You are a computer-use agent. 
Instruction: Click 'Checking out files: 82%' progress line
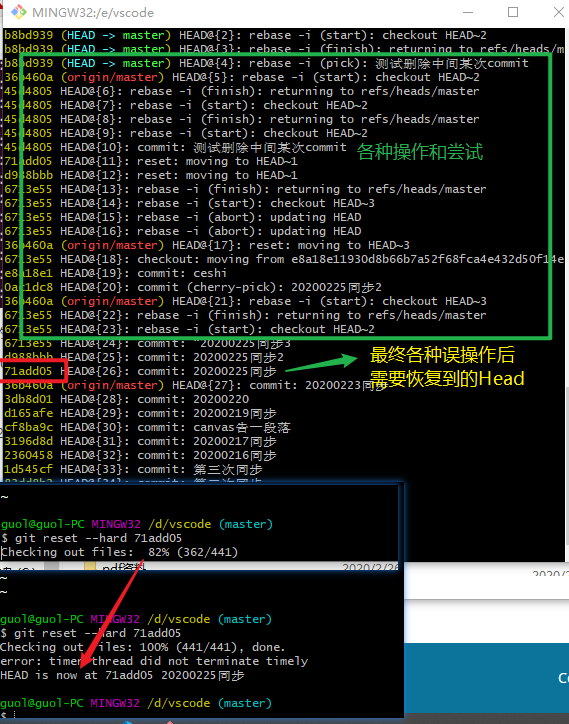119,552
